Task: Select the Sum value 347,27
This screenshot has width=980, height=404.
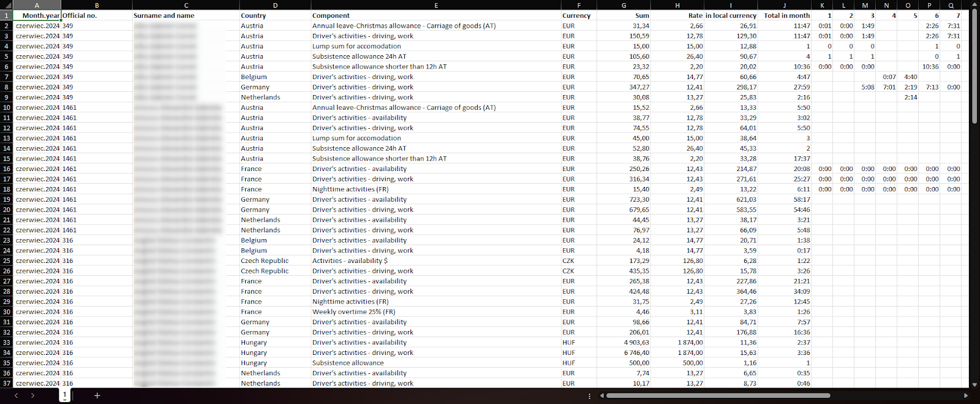Action: 624,87
